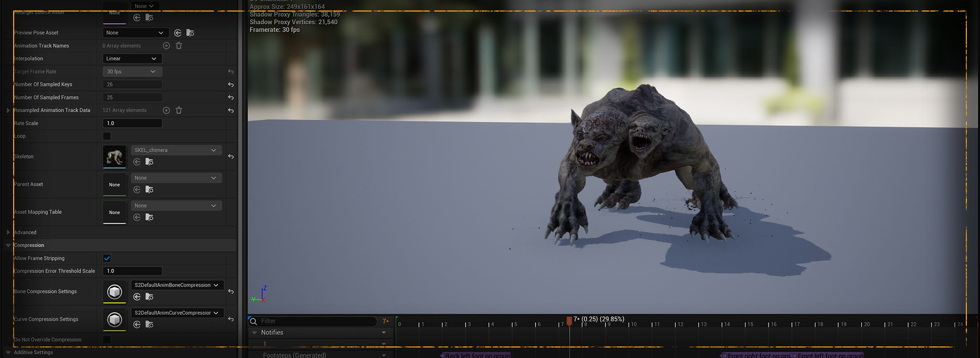Image resolution: width=980 pixels, height=358 pixels.
Task: Browse to Preview Pose Asset in Content Browser
Action: 190,33
